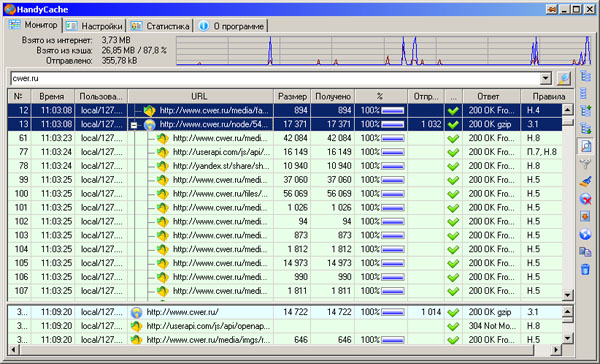Click the right arrow of horizontal scrollbar

pyautogui.click(x=556, y=349)
